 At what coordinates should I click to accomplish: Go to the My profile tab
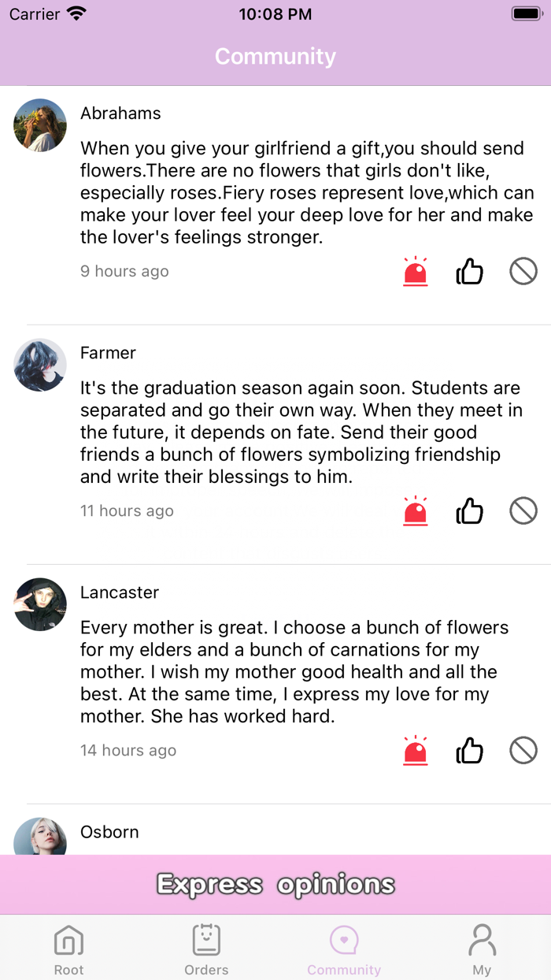482,948
